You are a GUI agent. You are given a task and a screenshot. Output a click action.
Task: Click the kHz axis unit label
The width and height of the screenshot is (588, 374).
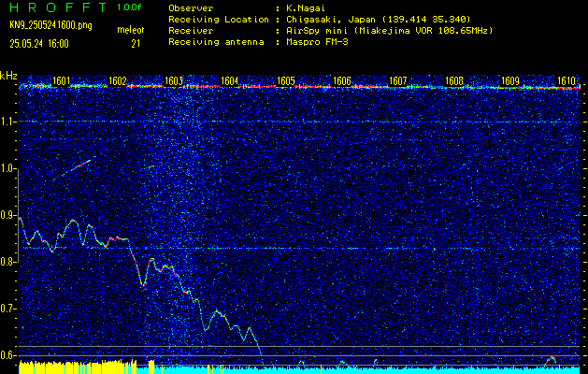[8, 76]
